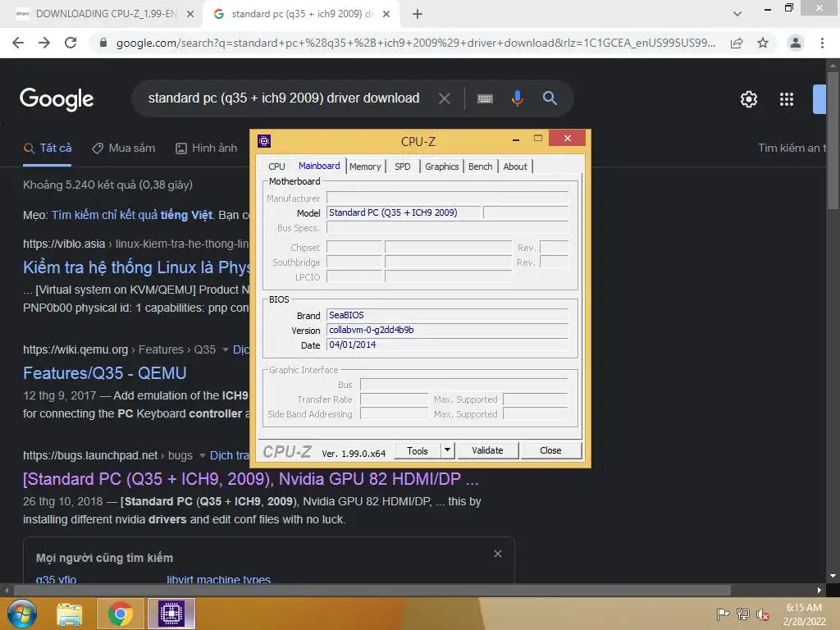View site info via the padlock icon

click(x=103, y=43)
